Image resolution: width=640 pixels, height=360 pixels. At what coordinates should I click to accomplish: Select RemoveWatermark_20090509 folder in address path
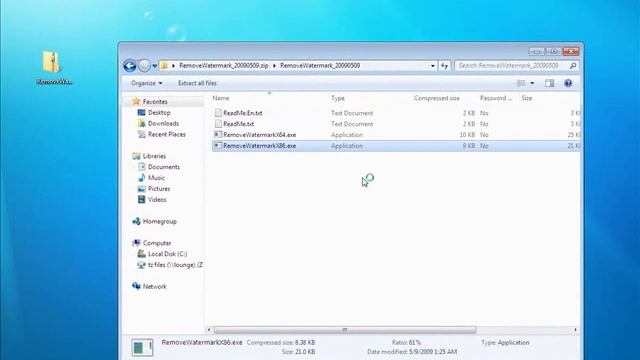[320, 65]
